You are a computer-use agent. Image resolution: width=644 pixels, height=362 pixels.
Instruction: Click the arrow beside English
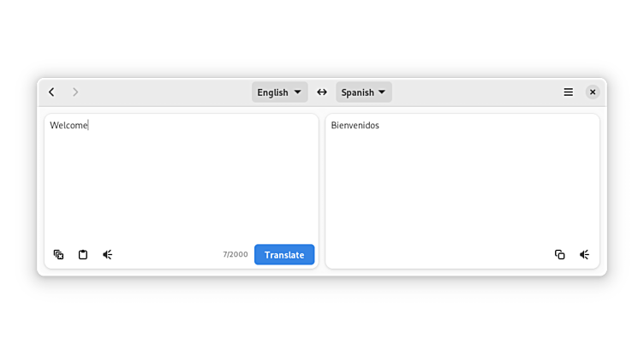298,92
